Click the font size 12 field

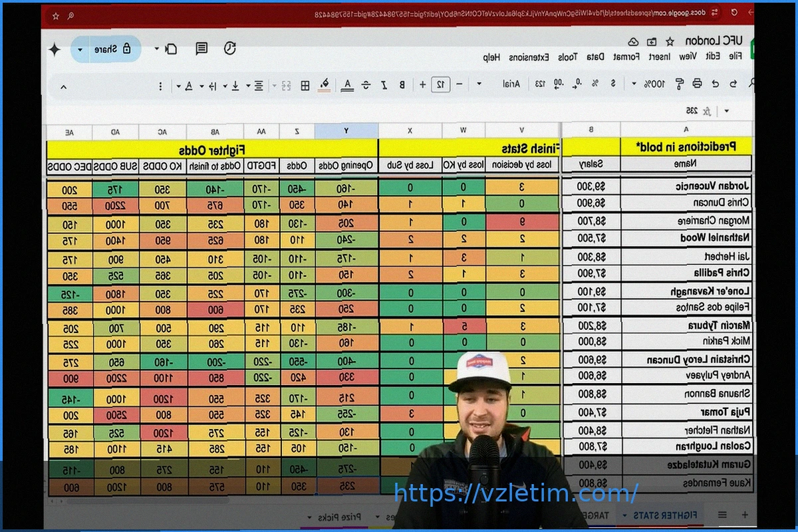tap(440, 84)
